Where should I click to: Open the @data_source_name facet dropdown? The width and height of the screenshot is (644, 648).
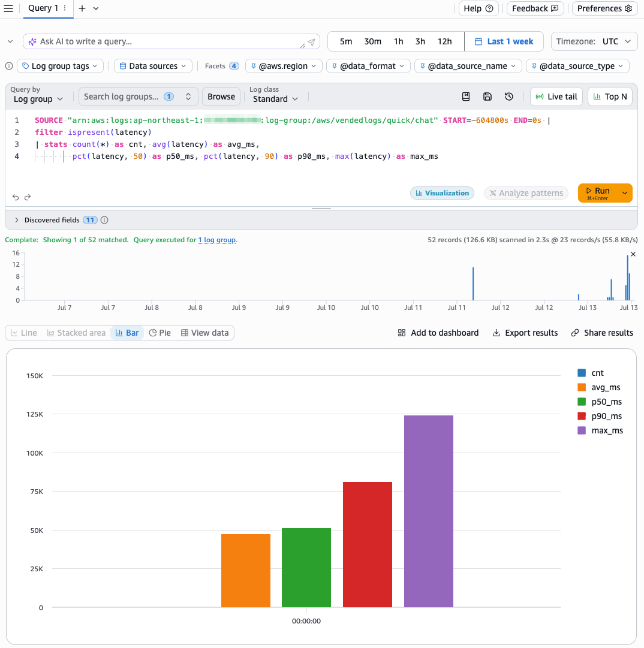[468, 66]
